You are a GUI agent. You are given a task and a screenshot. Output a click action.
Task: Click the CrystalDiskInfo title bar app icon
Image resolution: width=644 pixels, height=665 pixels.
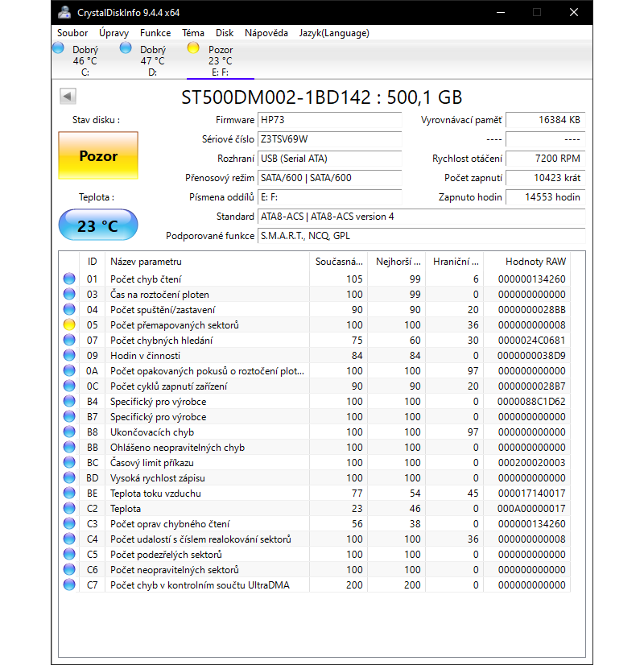[x=64, y=12]
